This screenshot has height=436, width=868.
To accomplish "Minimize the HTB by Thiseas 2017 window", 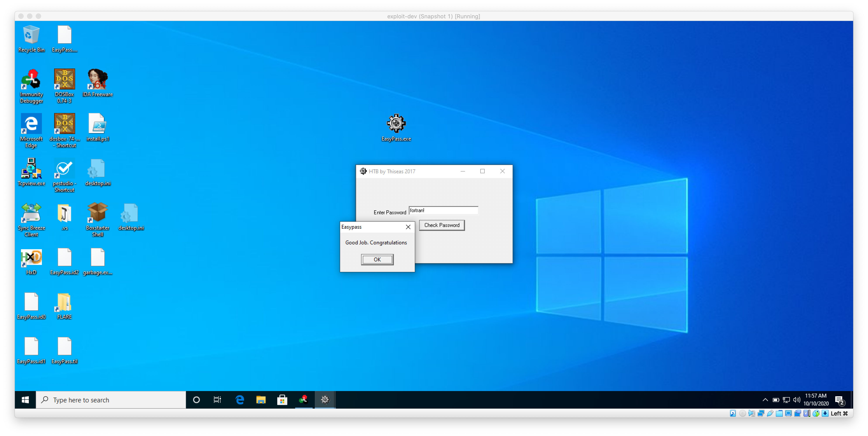I will tap(463, 171).
